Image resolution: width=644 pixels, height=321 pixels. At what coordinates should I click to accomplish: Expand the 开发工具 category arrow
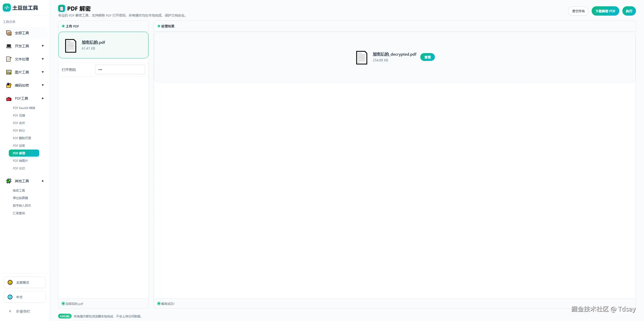pos(43,46)
